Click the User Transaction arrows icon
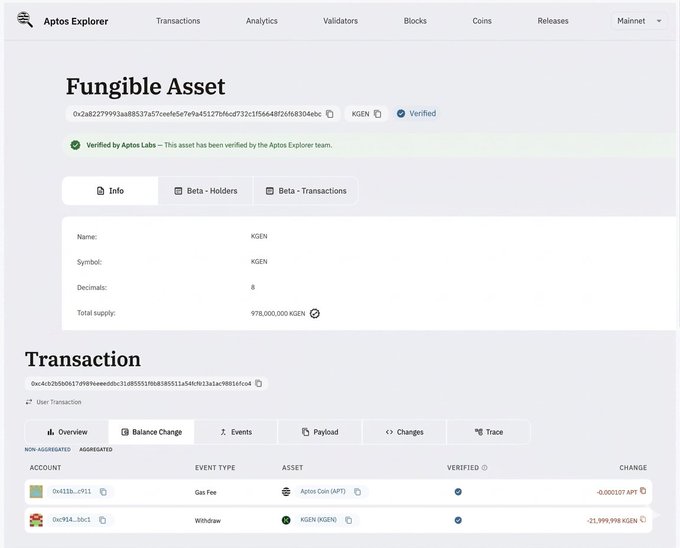The height and width of the screenshot is (548, 680). click(29, 402)
